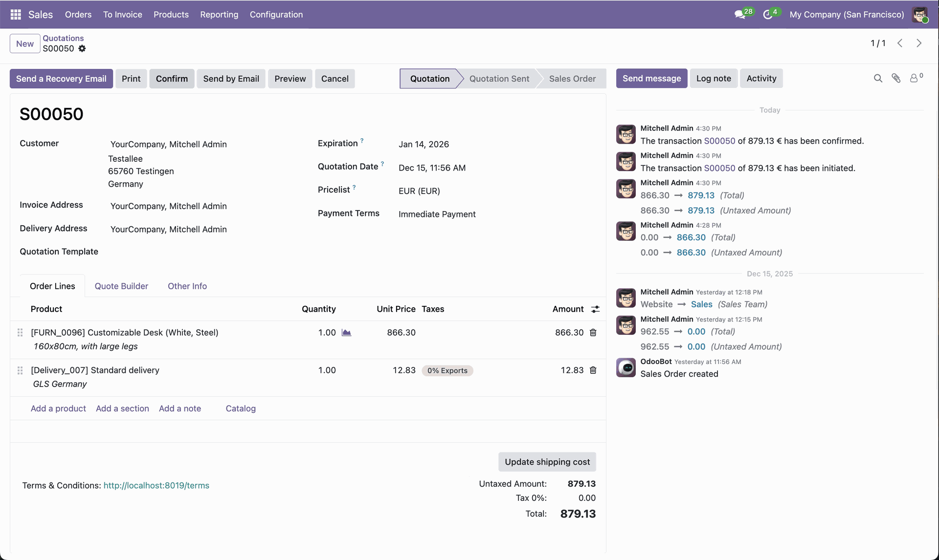The height and width of the screenshot is (560, 939).
Task: Open the column options toggle beside Amount
Action: pyautogui.click(x=595, y=309)
